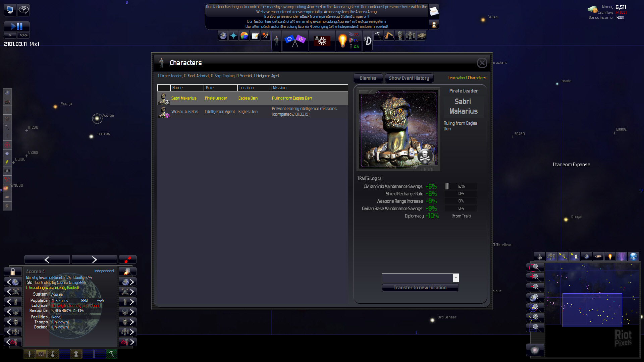Open diplomacy crossed flags screen
Image resolution: width=644 pixels, height=362 pixels.
tap(295, 41)
